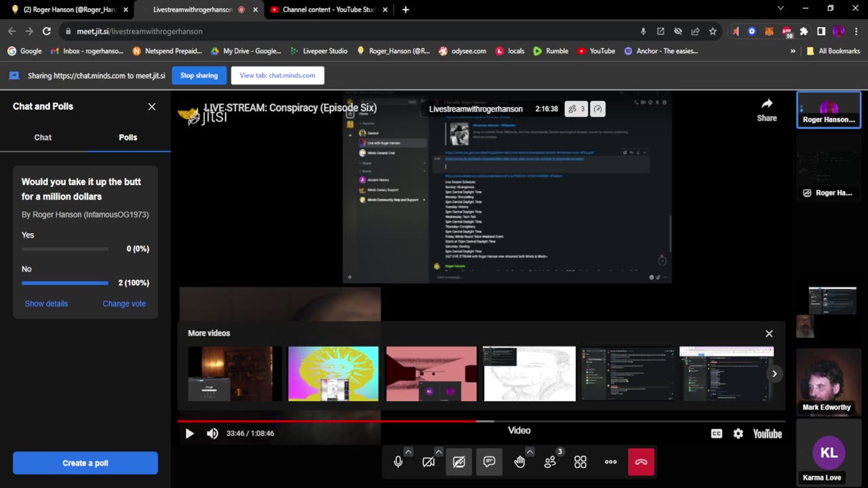Switch to the Polls tab
This screenshot has height=488, width=868.
(x=128, y=137)
